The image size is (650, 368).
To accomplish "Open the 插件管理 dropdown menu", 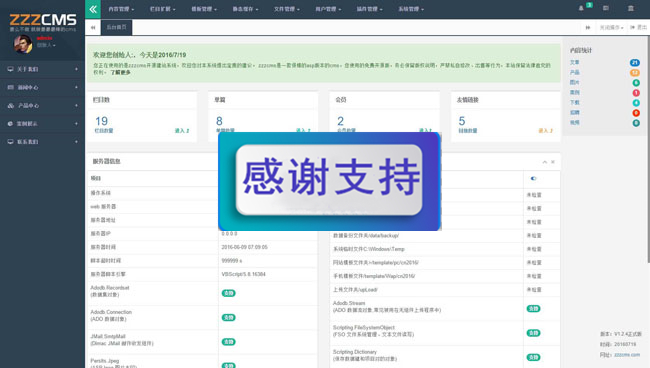I will tap(369, 9).
